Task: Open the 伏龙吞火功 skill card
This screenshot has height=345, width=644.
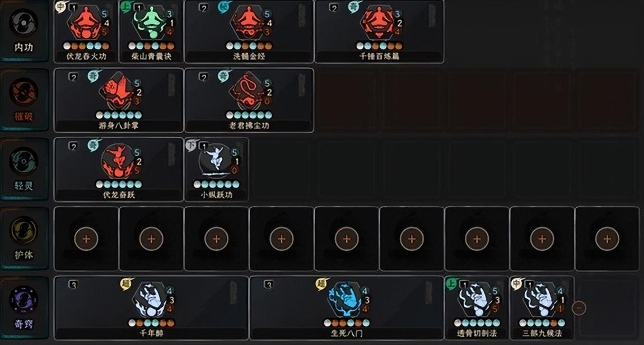Action: click(86, 31)
